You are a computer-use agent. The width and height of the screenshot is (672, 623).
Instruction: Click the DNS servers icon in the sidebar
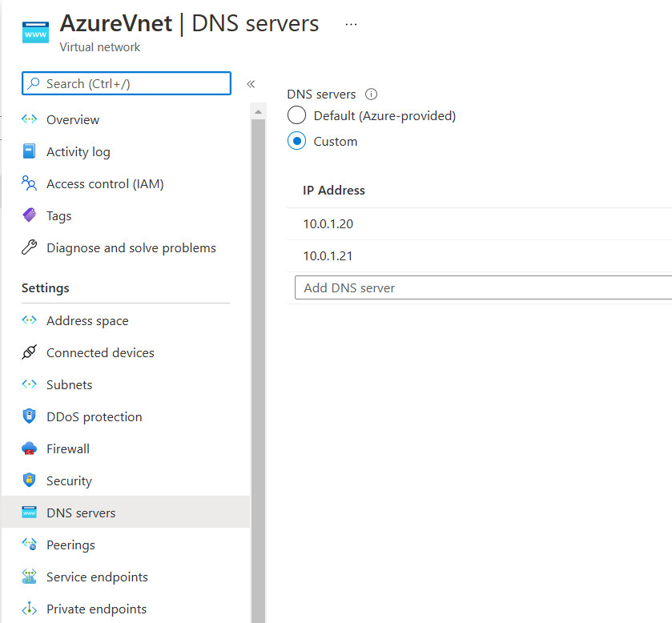(29, 512)
